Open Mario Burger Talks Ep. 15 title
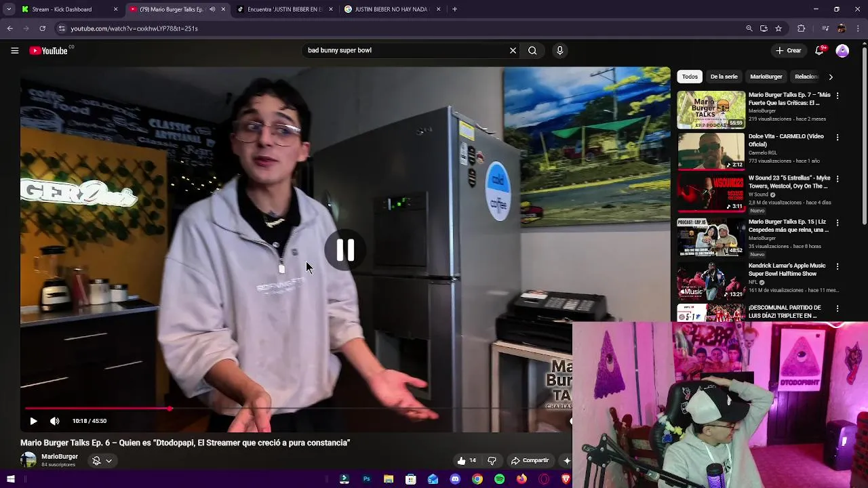The image size is (868, 488). (789, 226)
